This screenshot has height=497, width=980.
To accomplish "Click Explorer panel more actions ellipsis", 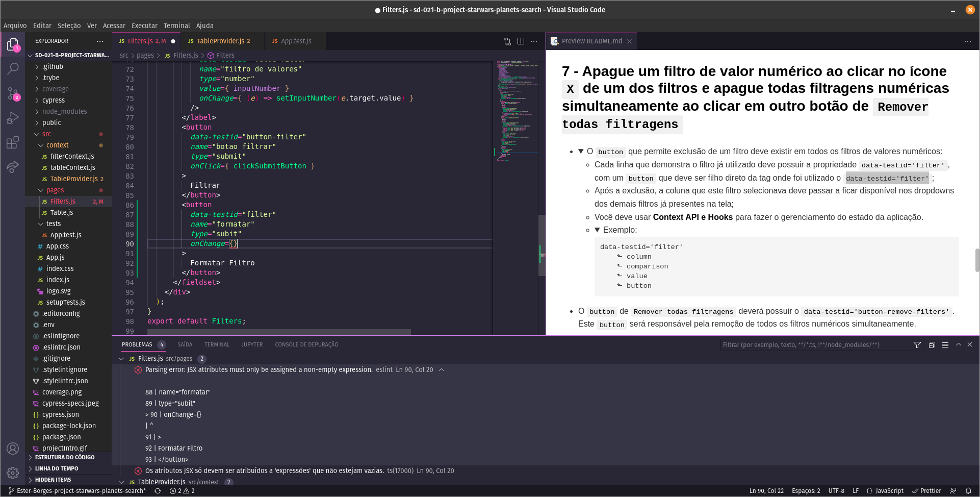I will tap(100, 41).
